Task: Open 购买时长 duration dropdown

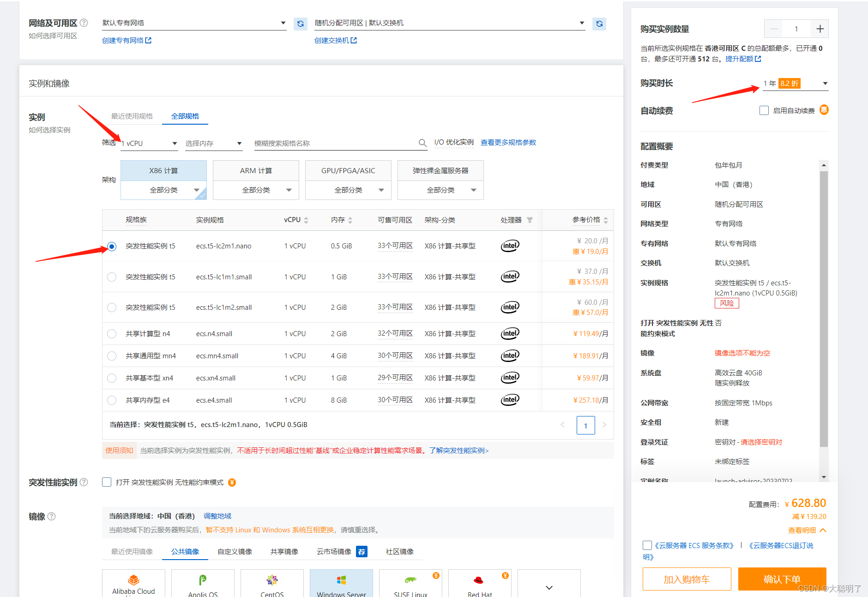Action: 796,84
